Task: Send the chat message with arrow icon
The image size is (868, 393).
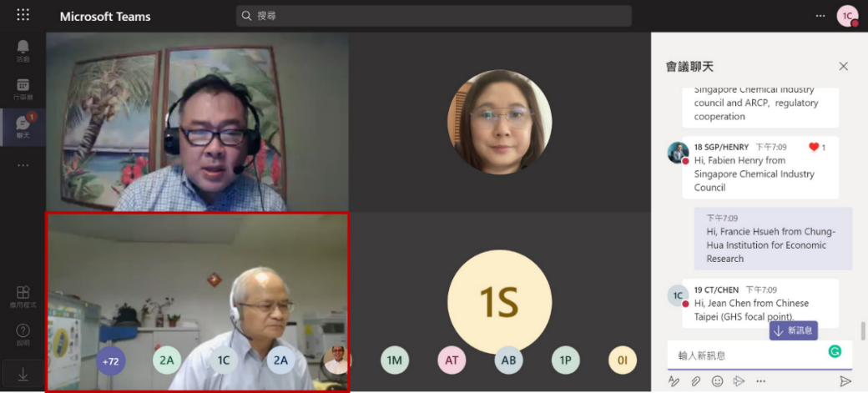Action: [x=845, y=381]
